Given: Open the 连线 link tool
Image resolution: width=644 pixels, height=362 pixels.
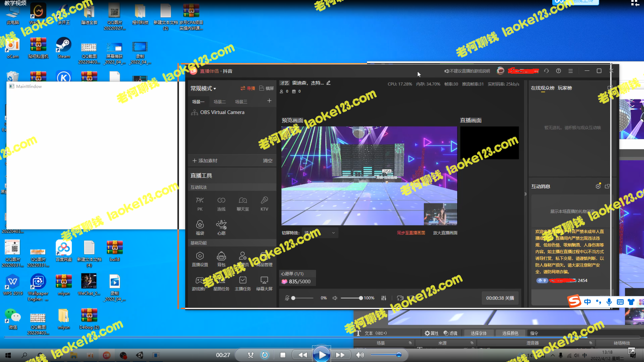Looking at the screenshot, I should click(221, 203).
